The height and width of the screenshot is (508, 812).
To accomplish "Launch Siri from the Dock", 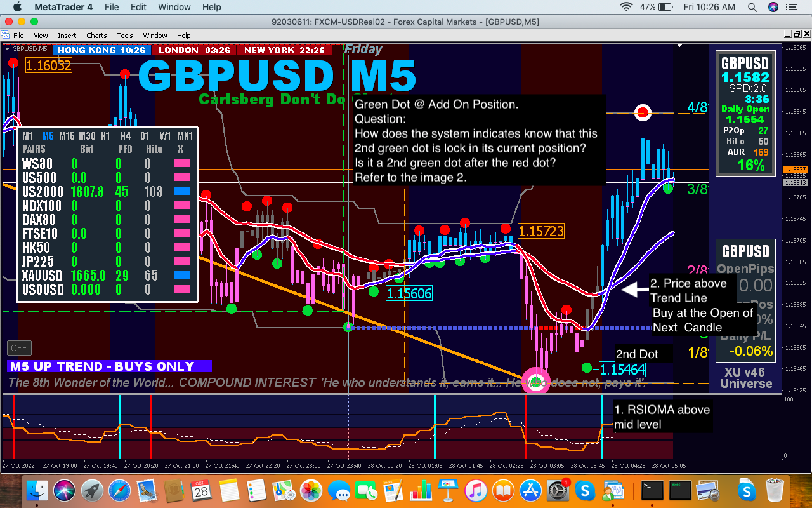I will point(65,490).
